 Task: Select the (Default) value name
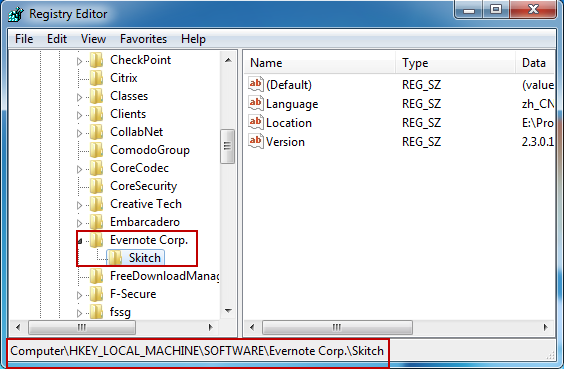289,85
